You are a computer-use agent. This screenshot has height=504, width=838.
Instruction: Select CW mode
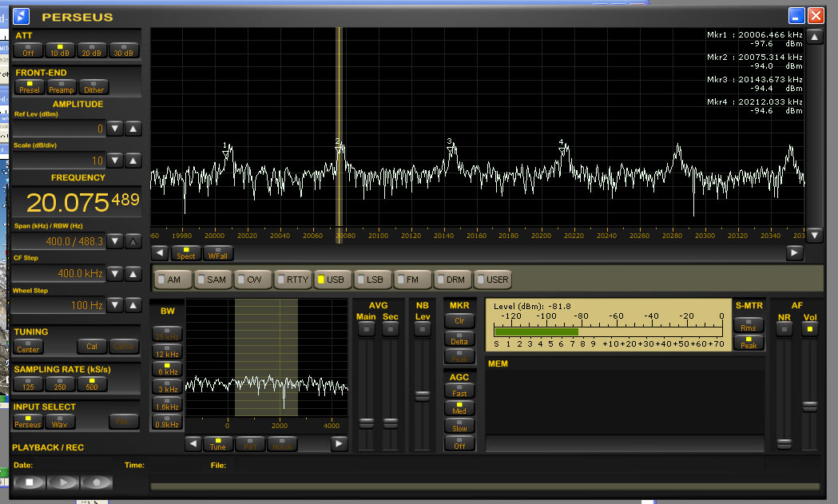(x=252, y=280)
